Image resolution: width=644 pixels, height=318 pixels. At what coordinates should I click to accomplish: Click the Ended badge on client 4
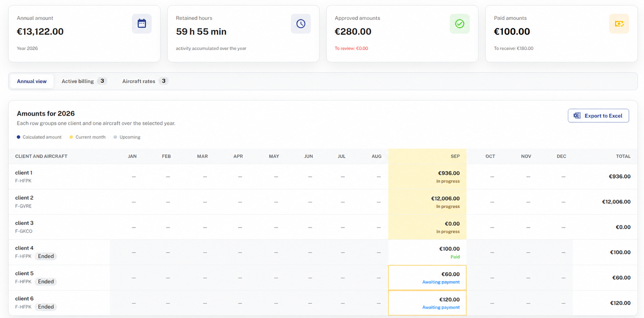tap(46, 256)
